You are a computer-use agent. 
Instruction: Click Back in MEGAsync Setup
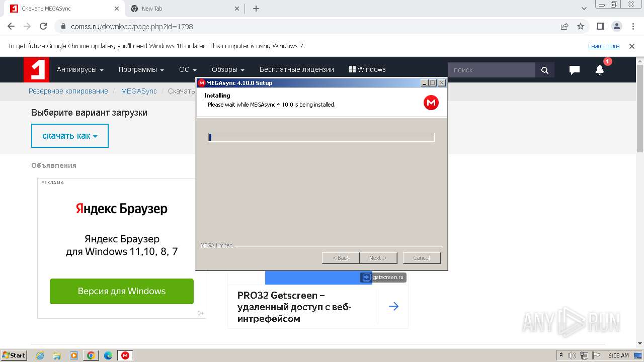pyautogui.click(x=341, y=258)
